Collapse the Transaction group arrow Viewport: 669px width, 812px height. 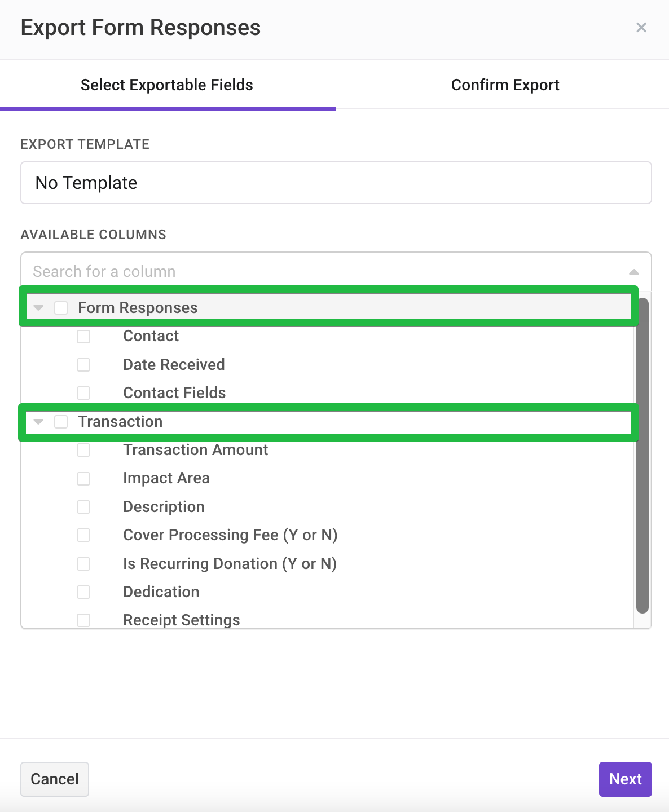tap(38, 422)
